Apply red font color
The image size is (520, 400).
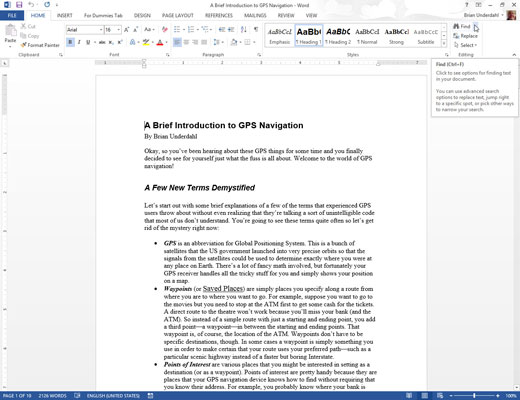pos(160,42)
